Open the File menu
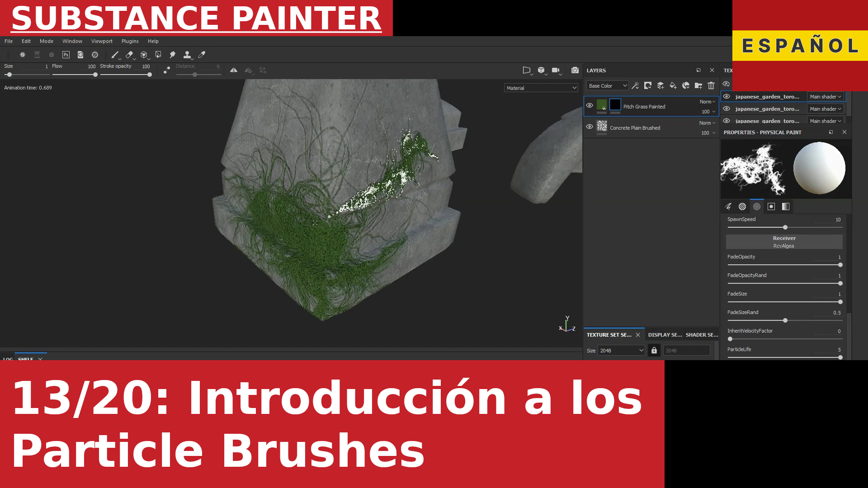This screenshot has width=868, height=488. tap(9, 41)
